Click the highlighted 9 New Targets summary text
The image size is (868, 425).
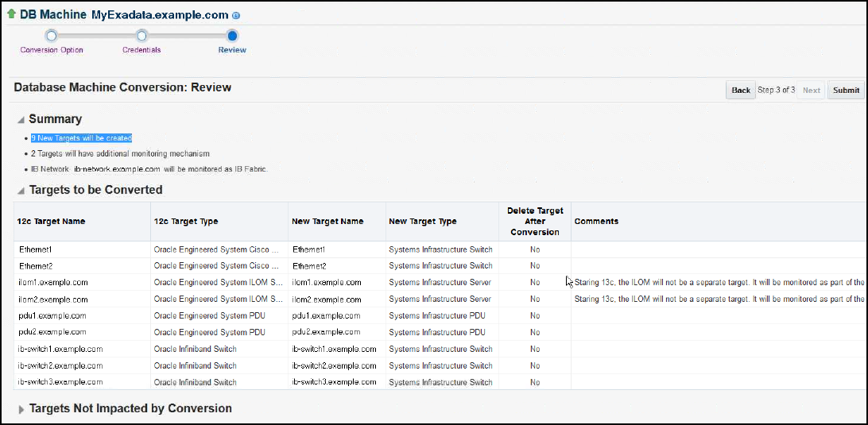click(81, 137)
